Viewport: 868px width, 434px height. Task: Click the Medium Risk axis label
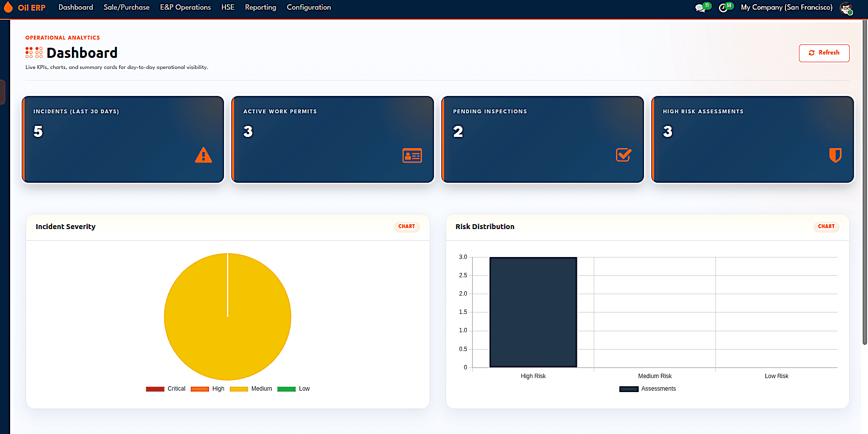655,376
